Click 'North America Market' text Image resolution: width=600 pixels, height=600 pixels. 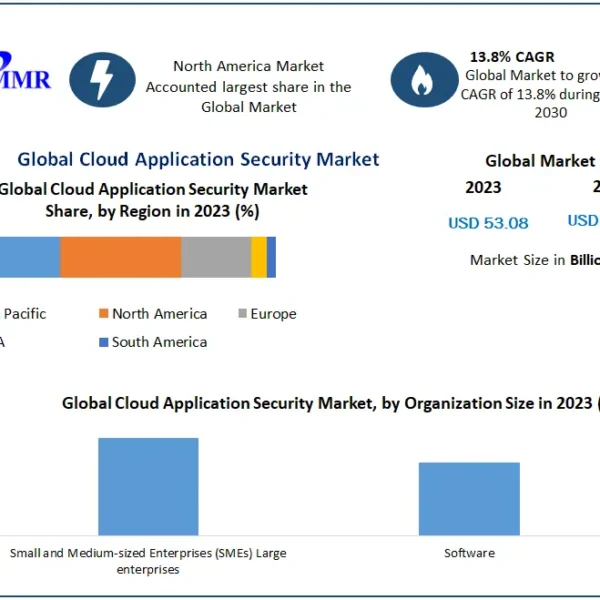(x=249, y=66)
